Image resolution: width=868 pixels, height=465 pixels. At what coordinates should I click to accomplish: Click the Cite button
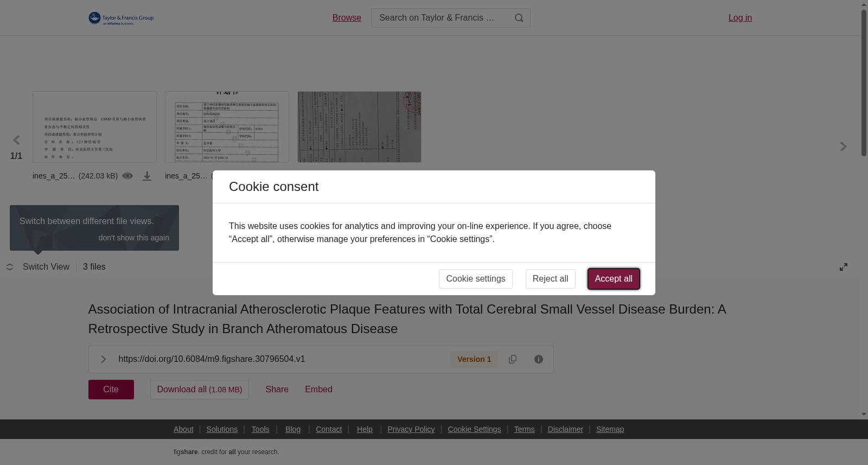pos(111,390)
